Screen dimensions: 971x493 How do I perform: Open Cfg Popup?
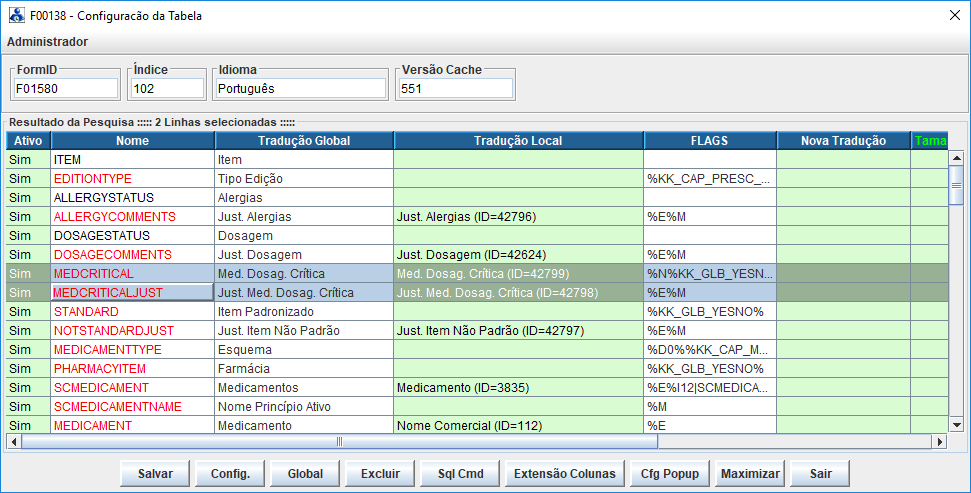click(671, 474)
